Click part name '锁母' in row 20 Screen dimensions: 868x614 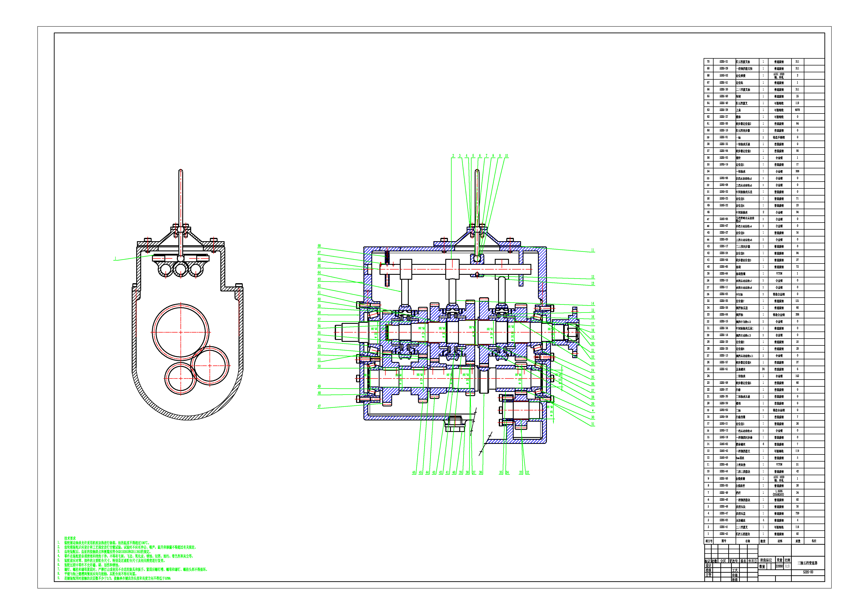click(x=738, y=403)
